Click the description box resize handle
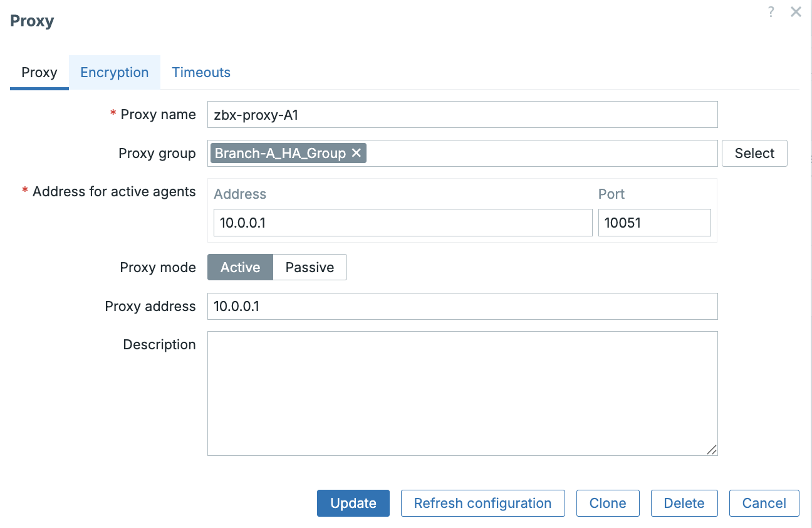This screenshot has height=528, width=812. tap(712, 449)
